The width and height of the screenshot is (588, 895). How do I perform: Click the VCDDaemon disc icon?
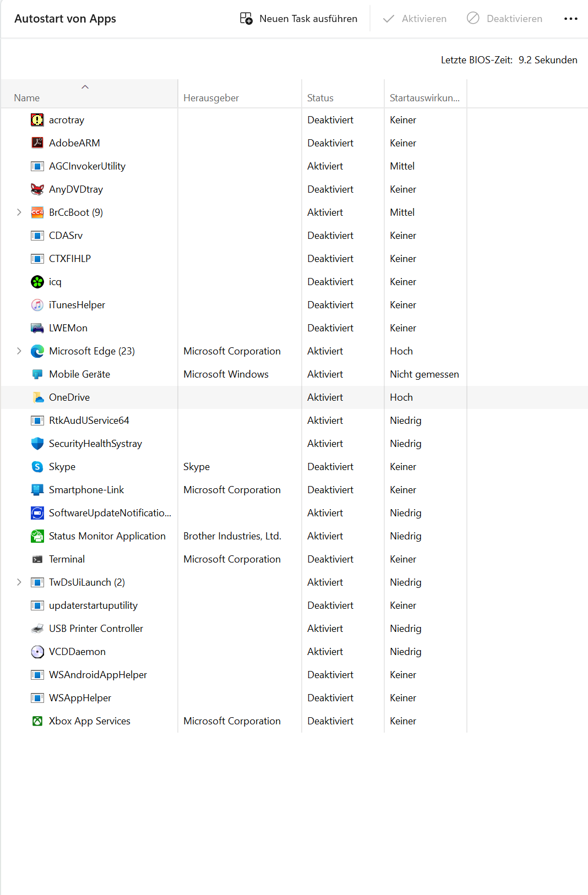point(37,652)
